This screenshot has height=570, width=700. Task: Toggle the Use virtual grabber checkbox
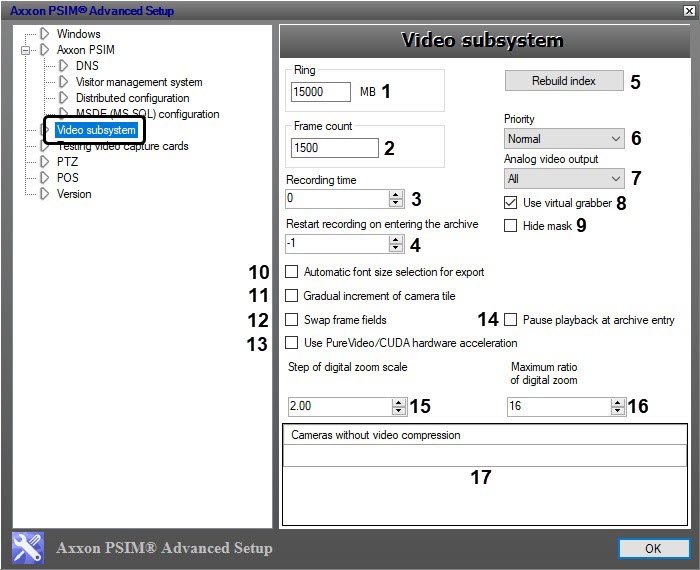512,203
